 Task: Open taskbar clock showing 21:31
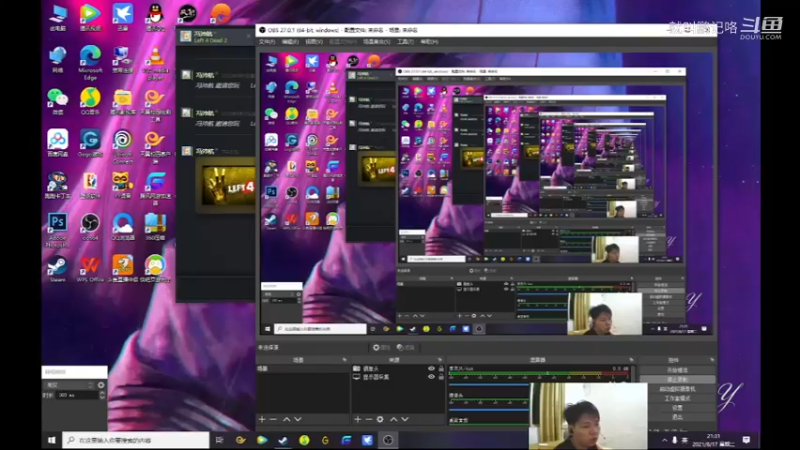point(713,440)
